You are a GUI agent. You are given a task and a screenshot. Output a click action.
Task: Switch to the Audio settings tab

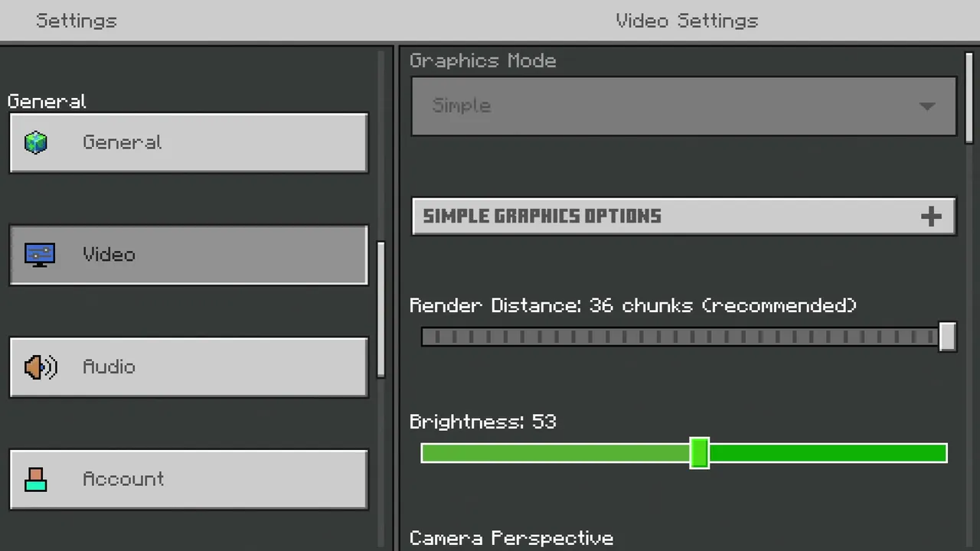click(188, 367)
